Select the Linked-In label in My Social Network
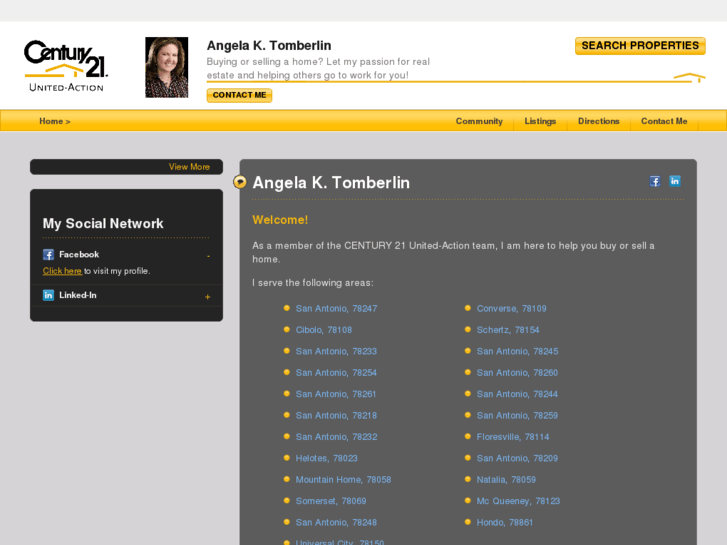The width and height of the screenshot is (727, 545). coord(77,295)
